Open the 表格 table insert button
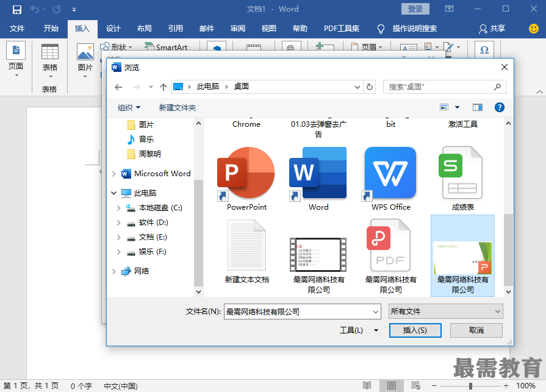546x392 pixels. point(50,61)
